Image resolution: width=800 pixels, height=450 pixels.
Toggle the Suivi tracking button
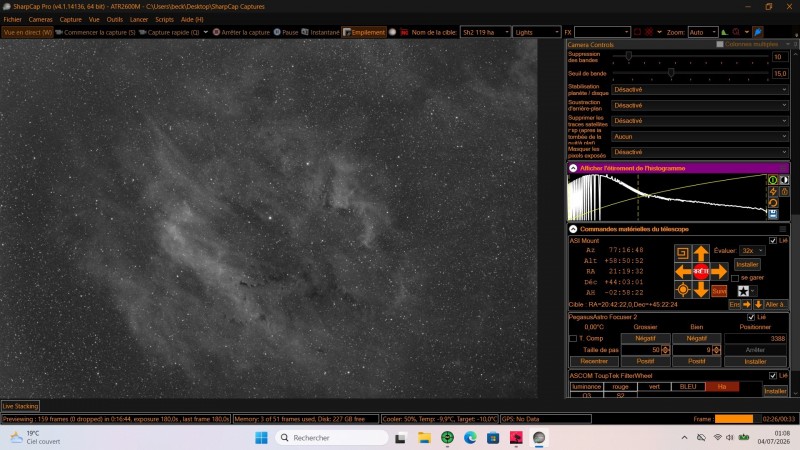point(719,291)
